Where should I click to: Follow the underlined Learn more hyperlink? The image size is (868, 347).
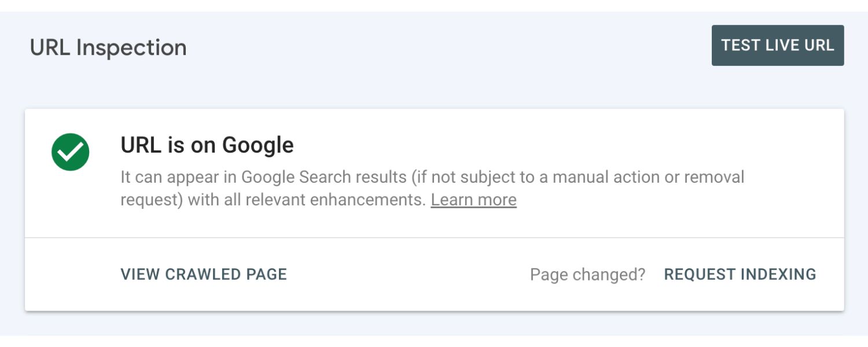(x=473, y=200)
